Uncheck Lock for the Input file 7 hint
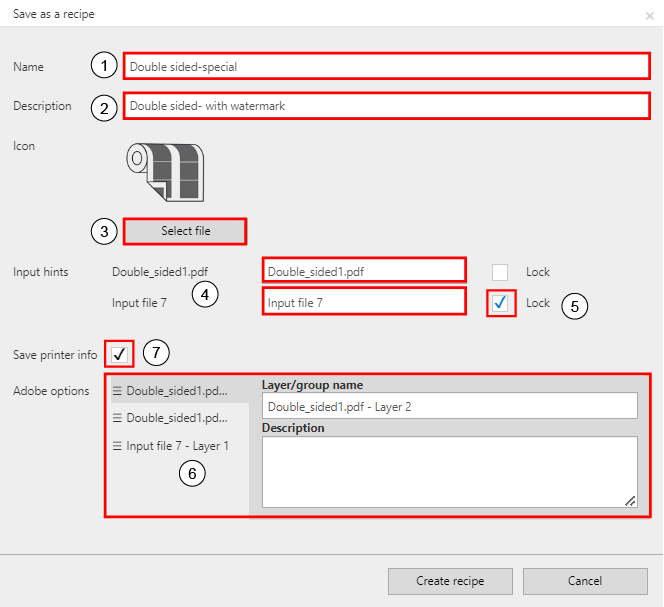 point(501,302)
